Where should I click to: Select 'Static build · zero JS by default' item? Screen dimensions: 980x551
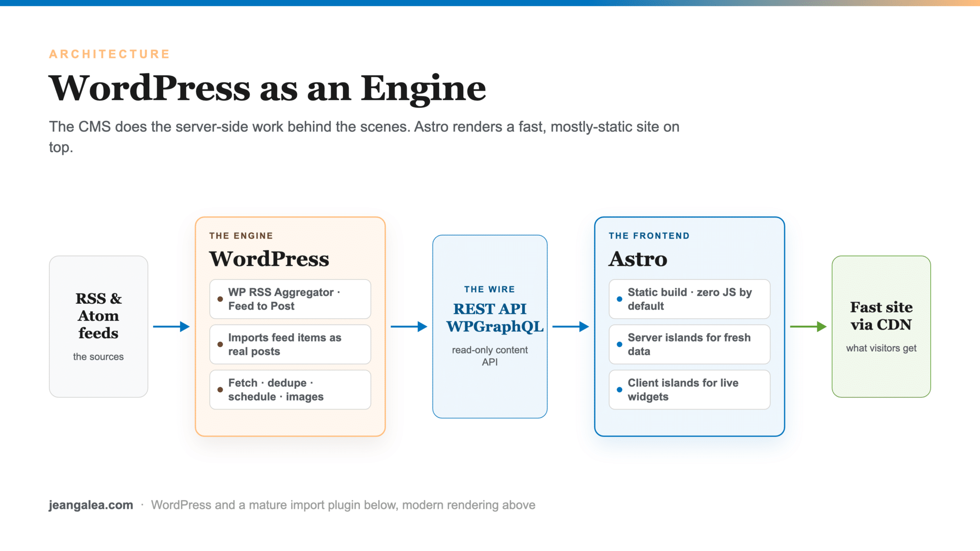pyautogui.click(x=690, y=299)
